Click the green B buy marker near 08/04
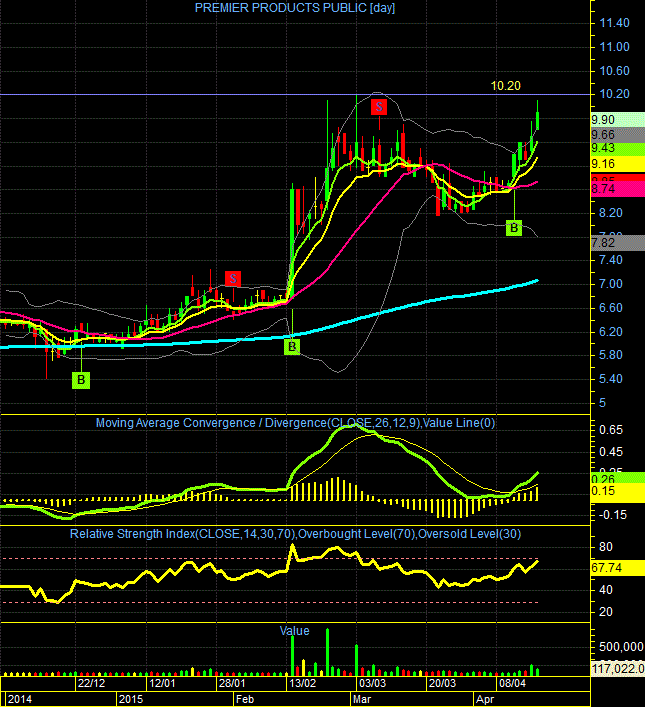The width and height of the screenshot is (645, 707). [514, 228]
